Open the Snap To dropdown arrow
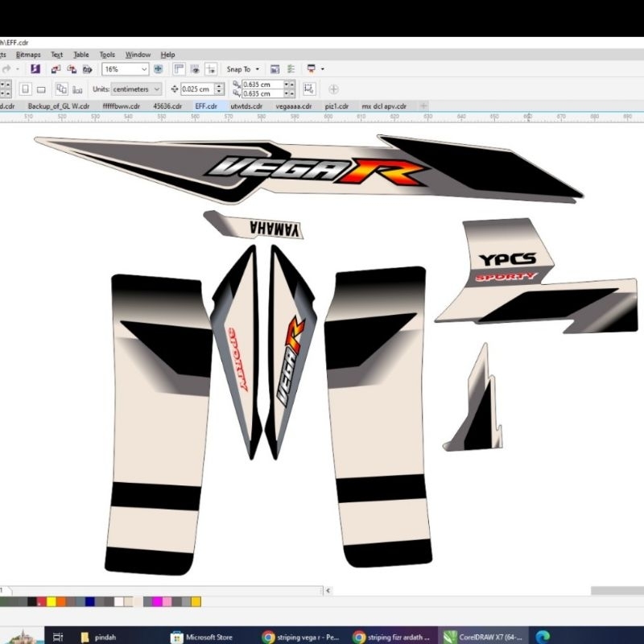Image resolution: width=644 pixels, height=644 pixels. click(x=258, y=68)
